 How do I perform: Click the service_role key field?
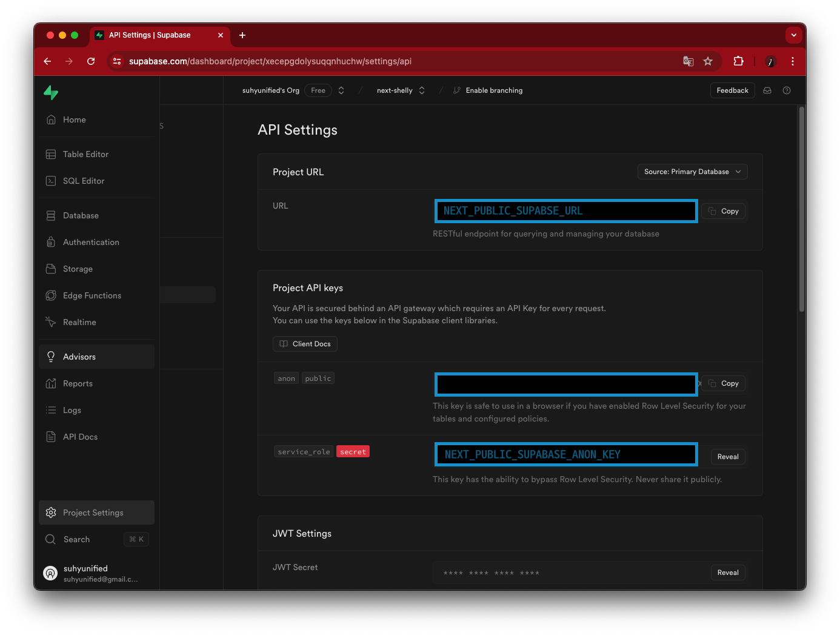click(x=566, y=455)
